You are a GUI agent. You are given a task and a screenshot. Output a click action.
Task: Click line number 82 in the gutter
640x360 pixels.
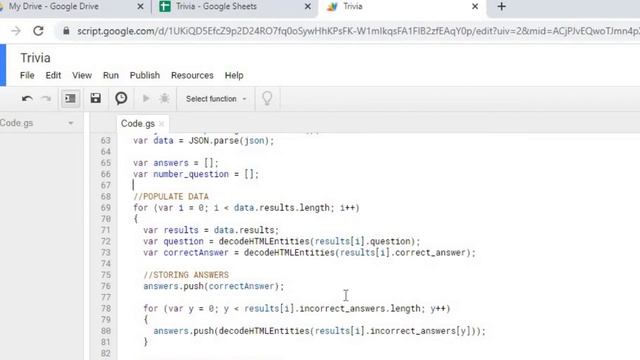point(105,353)
